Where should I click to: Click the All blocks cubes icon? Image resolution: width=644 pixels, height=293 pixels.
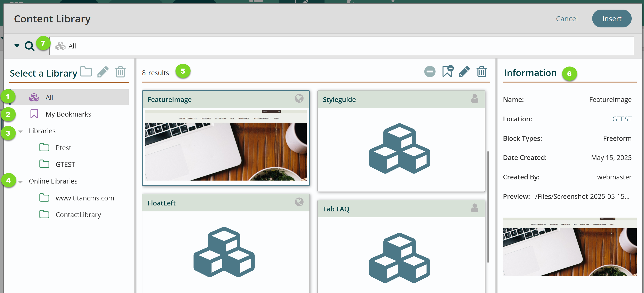click(x=34, y=97)
